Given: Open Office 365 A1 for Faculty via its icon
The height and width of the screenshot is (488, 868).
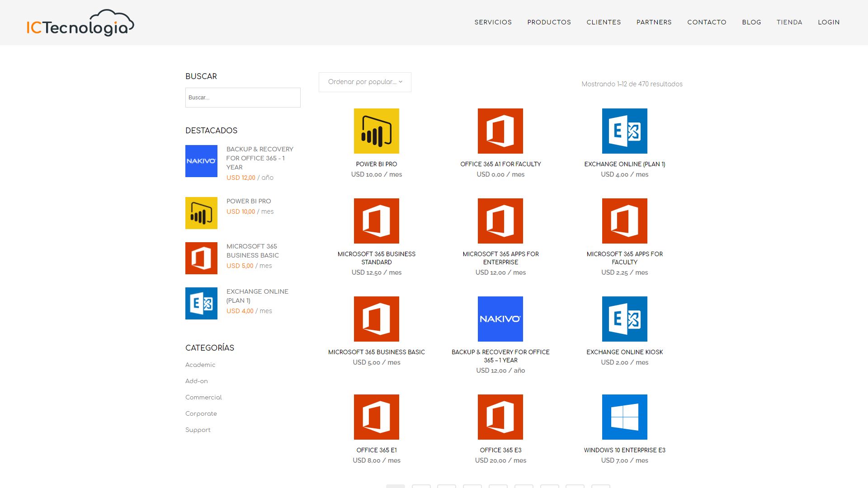Looking at the screenshot, I should (500, 131).
